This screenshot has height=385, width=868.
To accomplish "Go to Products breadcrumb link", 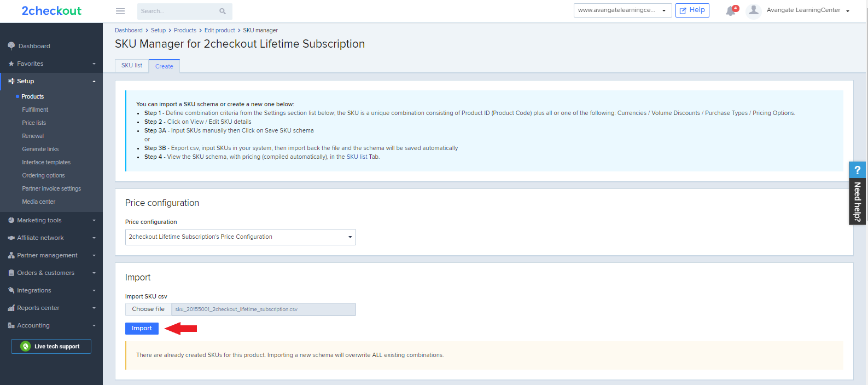I will (185, 30).
